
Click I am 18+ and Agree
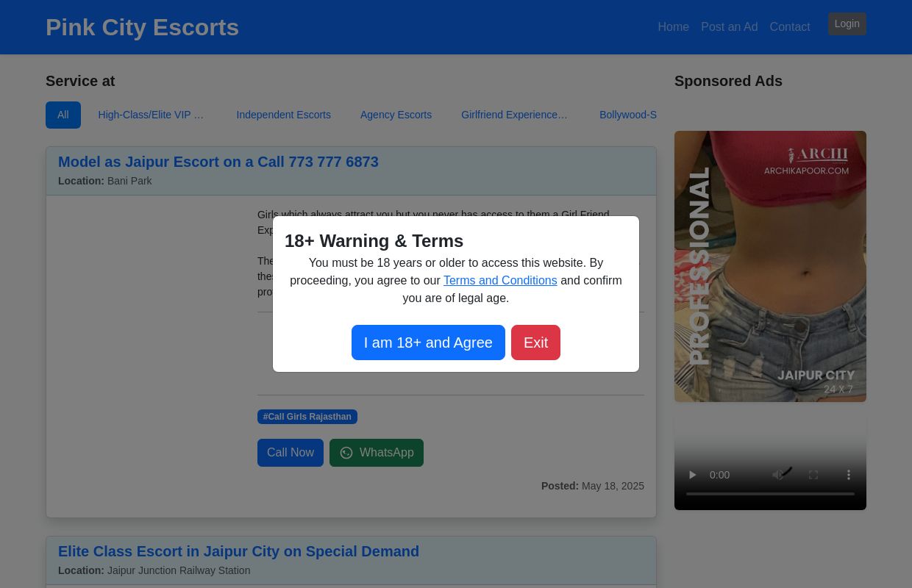point(428,343)
